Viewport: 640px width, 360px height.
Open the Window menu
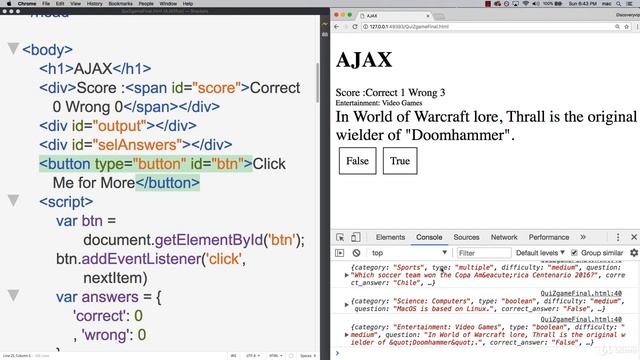click(x=168, y=4)
